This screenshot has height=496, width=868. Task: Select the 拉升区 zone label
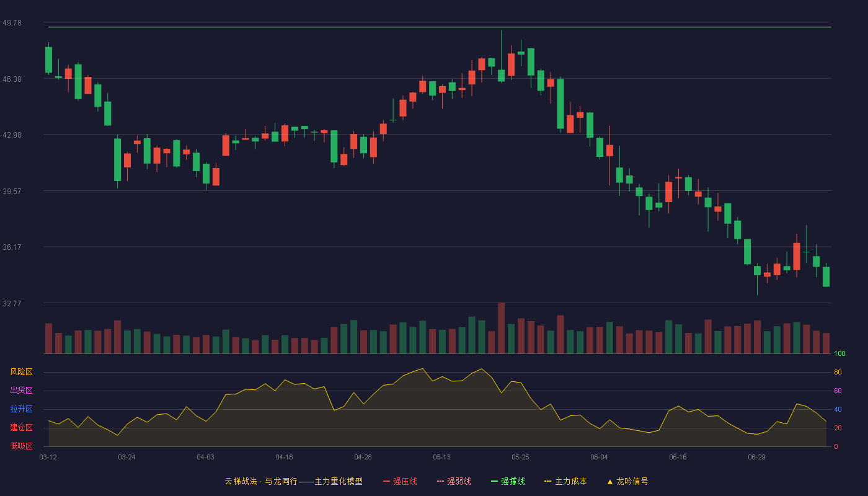pos(21,409)
